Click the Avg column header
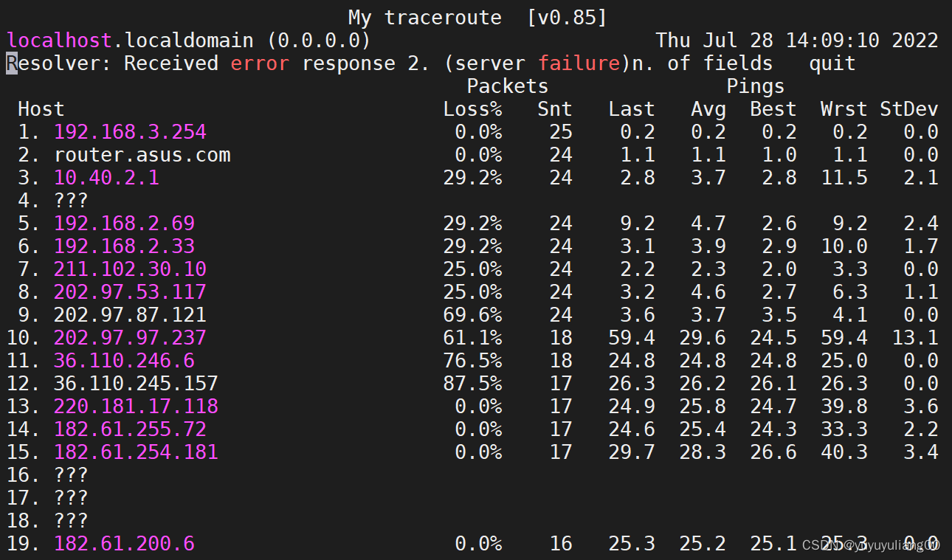The image size is (952, 560). 708,108
